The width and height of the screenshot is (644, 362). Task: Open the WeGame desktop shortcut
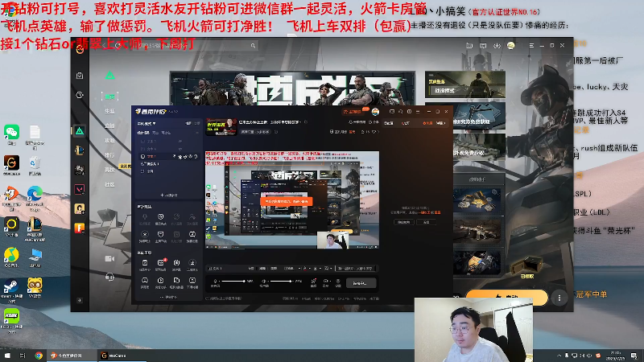[x=11, y=166]
